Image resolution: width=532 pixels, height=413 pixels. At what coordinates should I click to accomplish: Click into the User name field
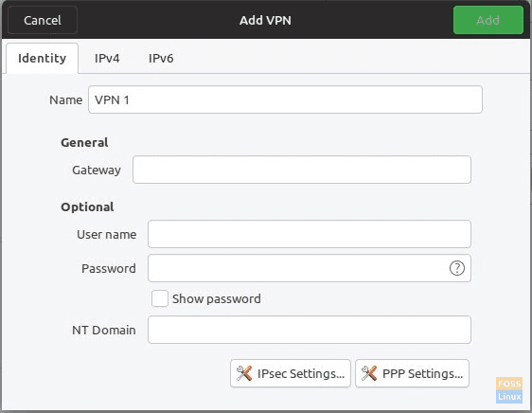pyautogui.click(x=310, y=234)
